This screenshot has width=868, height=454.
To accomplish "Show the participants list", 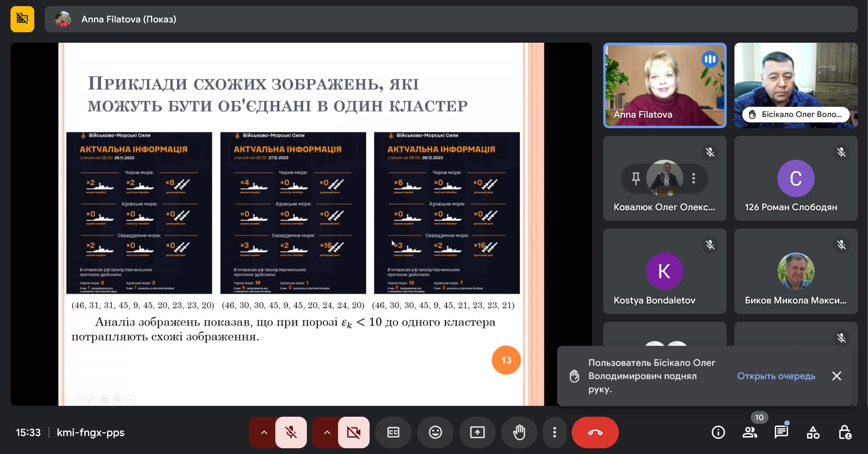I will pyautogui.click(x=750, y=432).
